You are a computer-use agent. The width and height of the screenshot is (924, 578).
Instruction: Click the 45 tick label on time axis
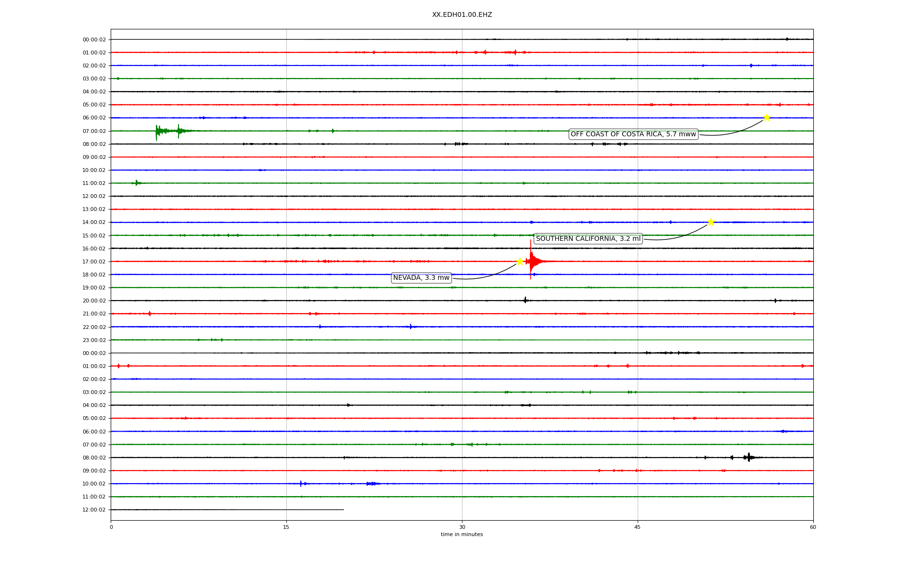coord(638,527)
